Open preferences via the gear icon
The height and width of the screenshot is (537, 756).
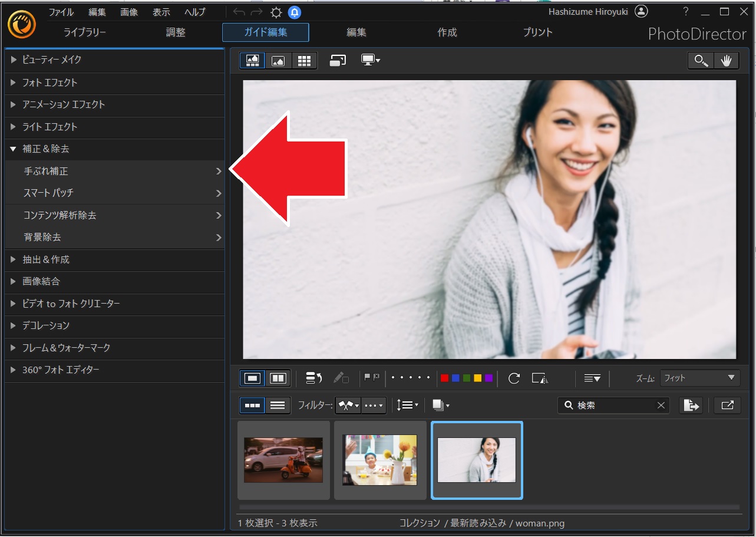(x=276, y=12)
